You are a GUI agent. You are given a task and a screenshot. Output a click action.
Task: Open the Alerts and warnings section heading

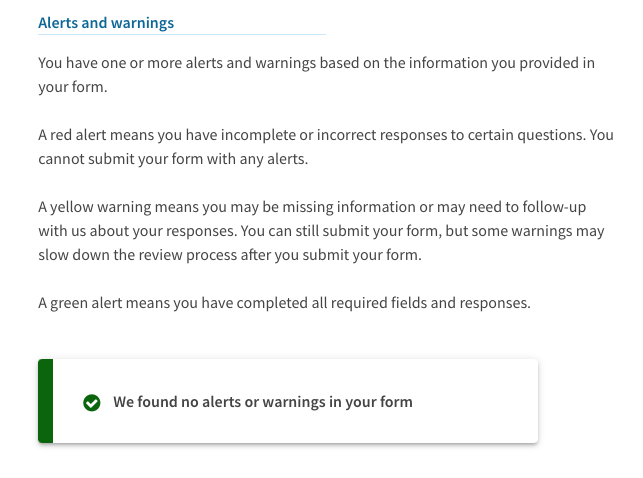click(x=106, y=23)
